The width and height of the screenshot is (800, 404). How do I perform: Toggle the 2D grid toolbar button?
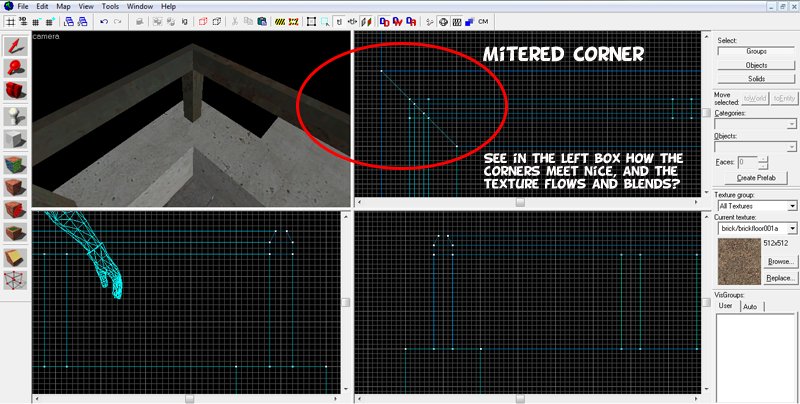pos(9,21)
